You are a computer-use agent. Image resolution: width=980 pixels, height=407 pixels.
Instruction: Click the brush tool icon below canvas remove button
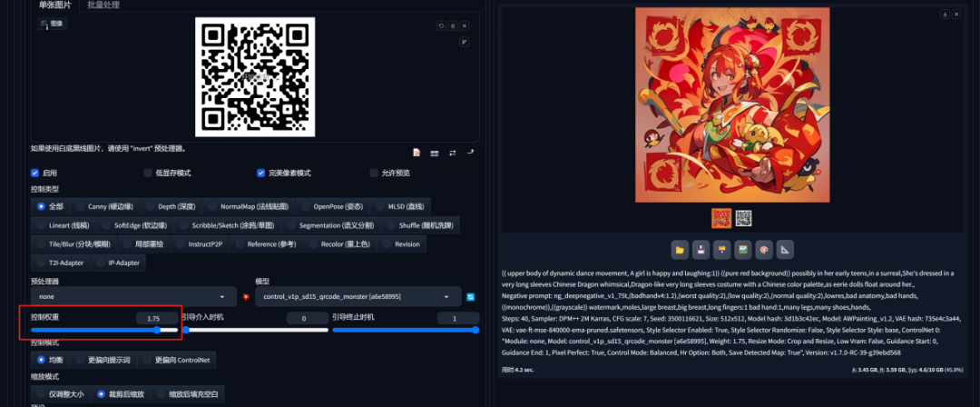tap(464, 42)
